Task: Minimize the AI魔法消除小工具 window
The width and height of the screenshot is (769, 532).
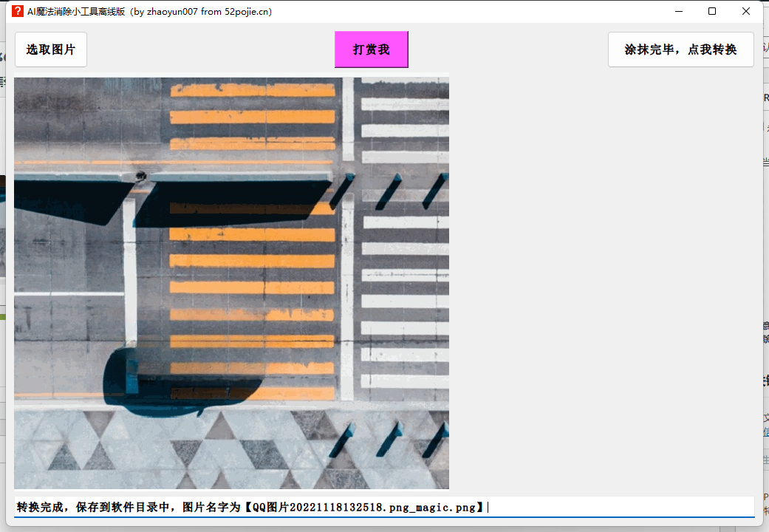Action: pos(678,11)
